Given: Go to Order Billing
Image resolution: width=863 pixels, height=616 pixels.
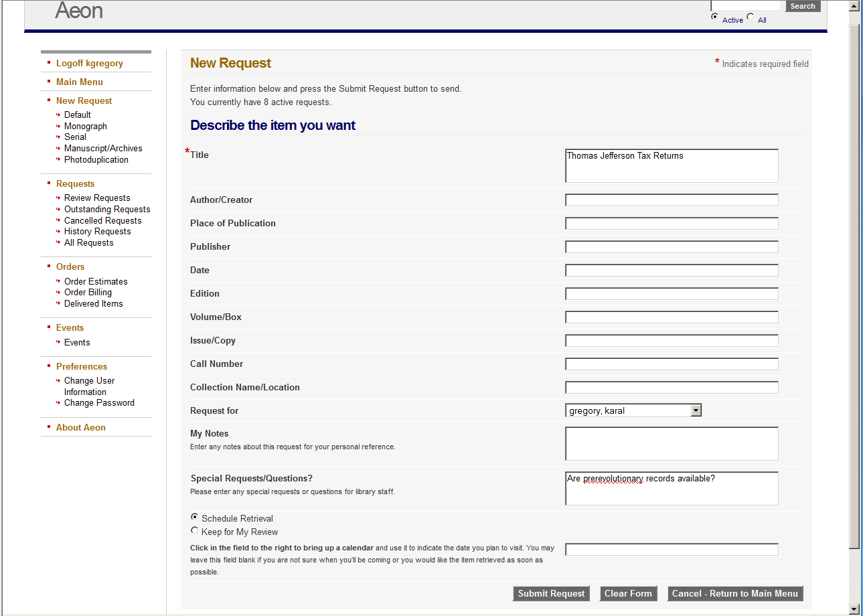Looking at the screenshot, I should coord(88,292).
